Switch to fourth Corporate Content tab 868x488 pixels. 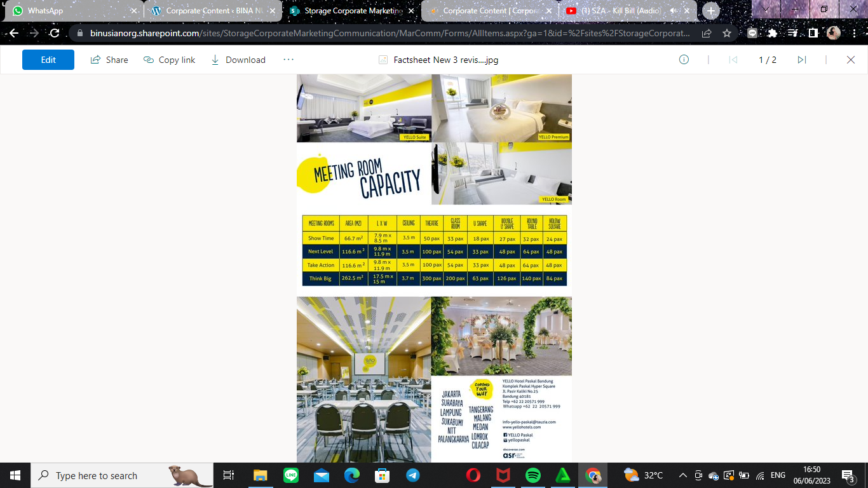click(489, 11)
